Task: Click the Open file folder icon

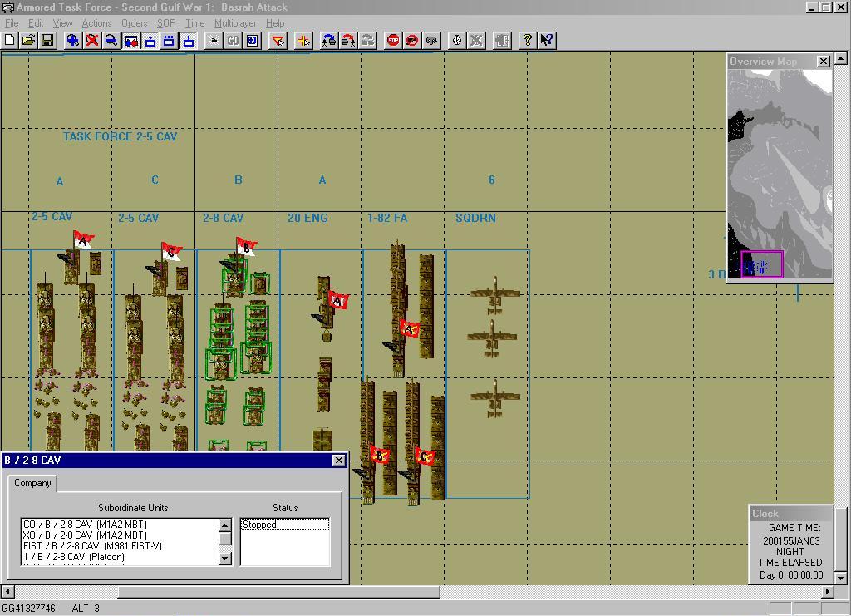Action: 28,40
